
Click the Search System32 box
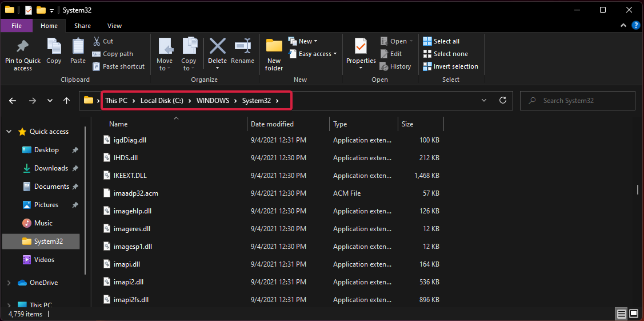[x=578, y=100]
